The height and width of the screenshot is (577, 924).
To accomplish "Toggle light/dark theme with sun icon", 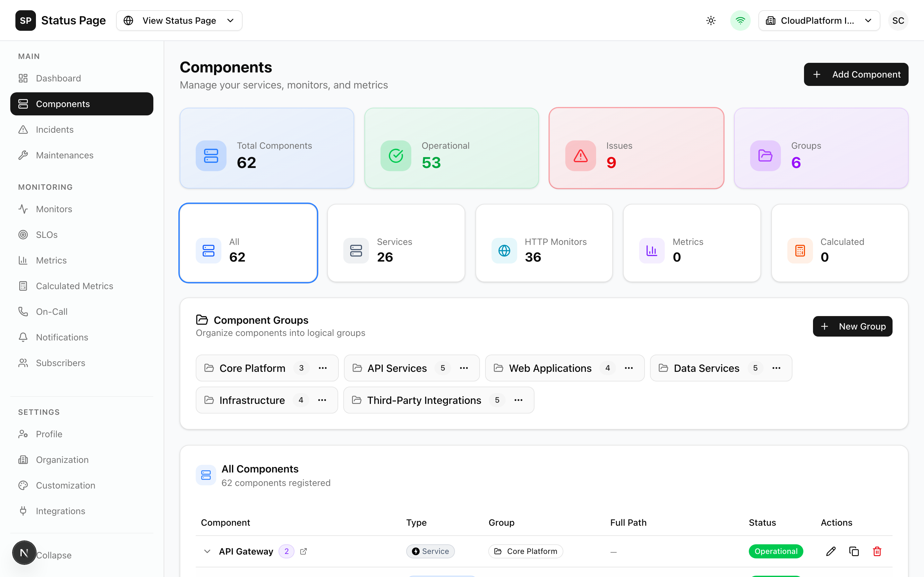I will click(x=711, y=20).
